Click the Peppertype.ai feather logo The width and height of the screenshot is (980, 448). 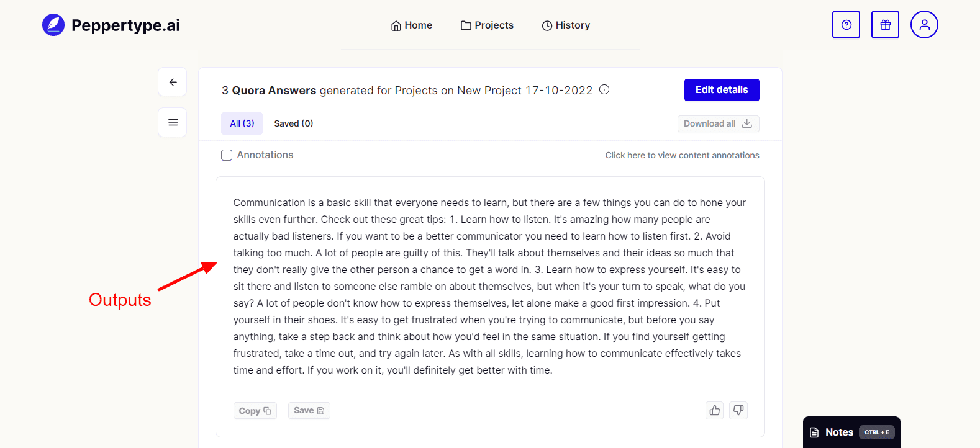pyautogui.click(x=53, y=25)
